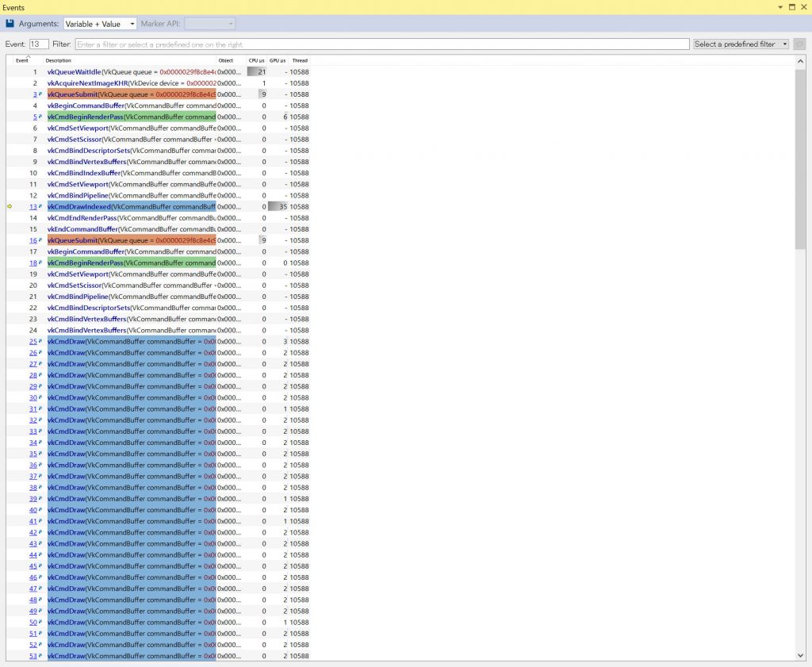This screenshot has width=812, height=667.
Task: Open event link 5 vkCmdBeginRenderPass
Action: (35, 117)
